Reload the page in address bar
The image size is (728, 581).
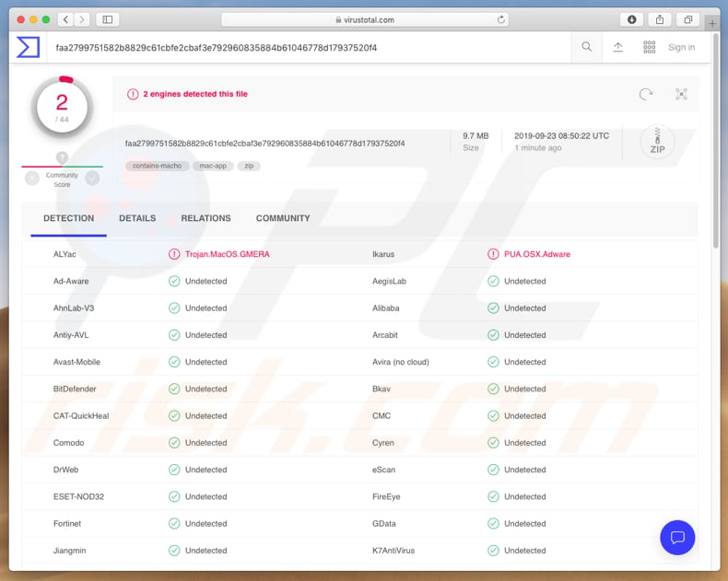[501, 19]
